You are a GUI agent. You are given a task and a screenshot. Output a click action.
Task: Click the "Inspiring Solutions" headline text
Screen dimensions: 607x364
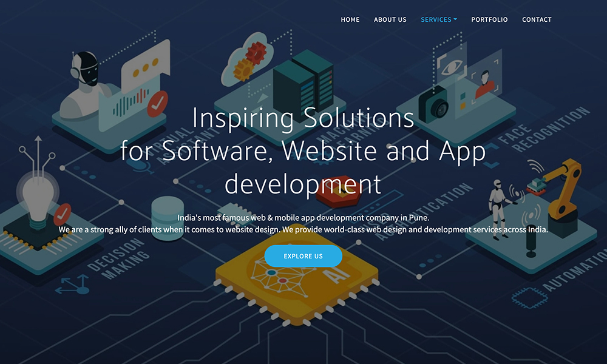pos(303,118)
